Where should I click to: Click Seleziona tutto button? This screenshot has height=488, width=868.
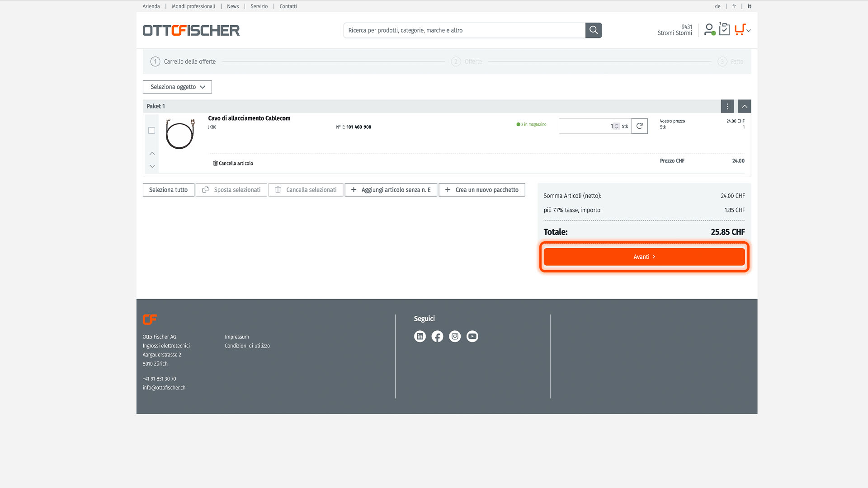(x=168, y=190)
